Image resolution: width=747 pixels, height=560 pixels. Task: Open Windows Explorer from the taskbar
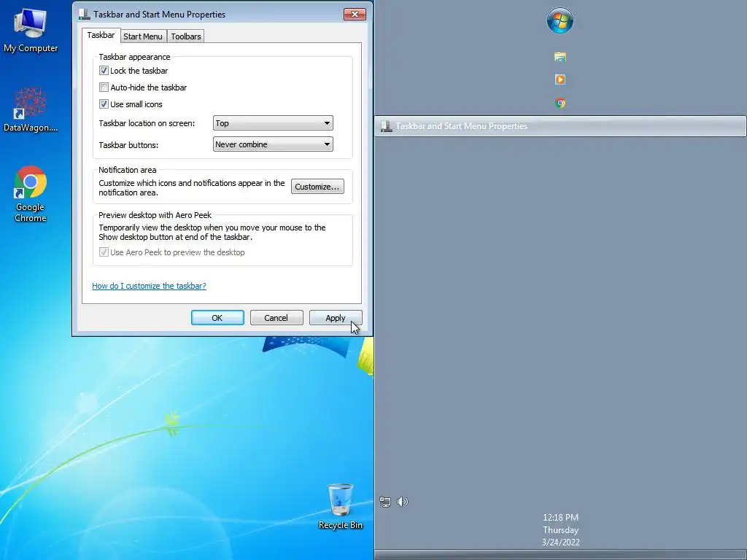tap(560, 57)
